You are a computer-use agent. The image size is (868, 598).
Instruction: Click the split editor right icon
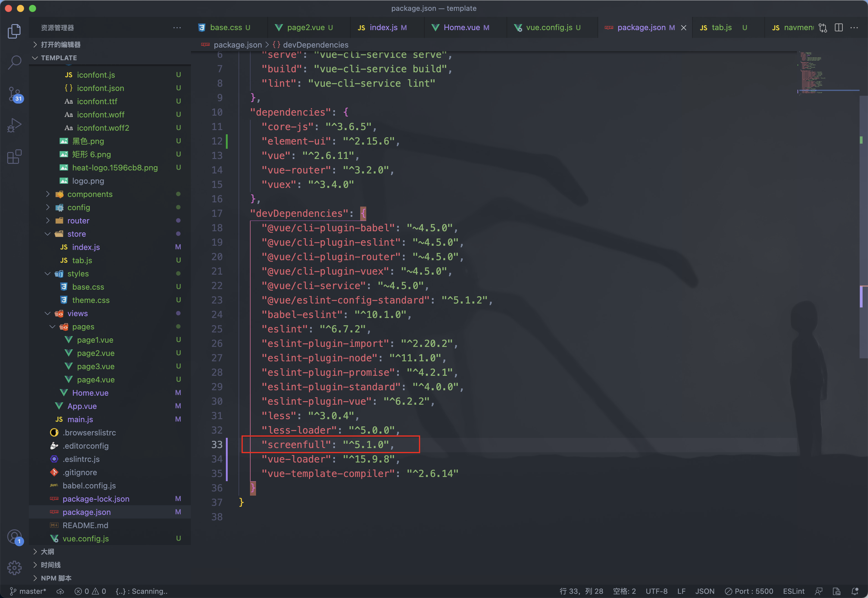(x=839, y=27)
